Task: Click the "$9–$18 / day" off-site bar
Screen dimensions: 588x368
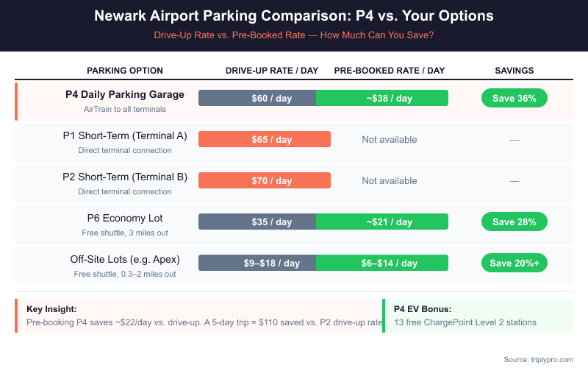Action: point(257,263)
